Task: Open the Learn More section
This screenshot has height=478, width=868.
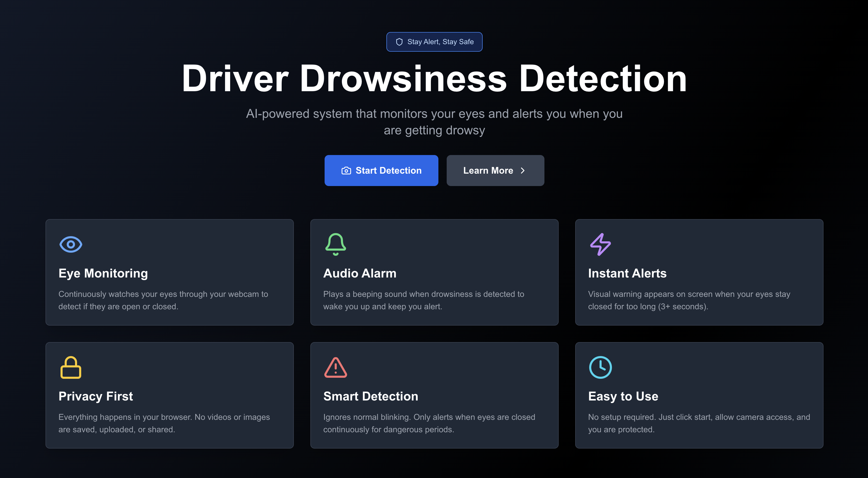Action: point(495,170)
